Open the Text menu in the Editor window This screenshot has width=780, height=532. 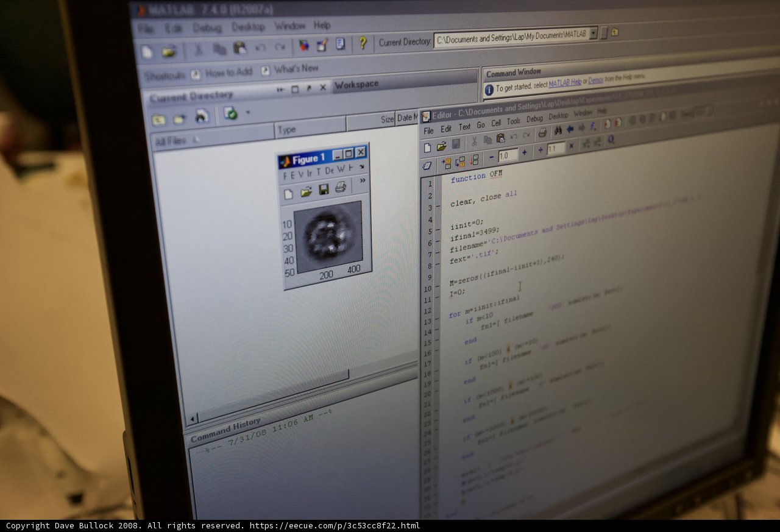click(x=464, y=127)
